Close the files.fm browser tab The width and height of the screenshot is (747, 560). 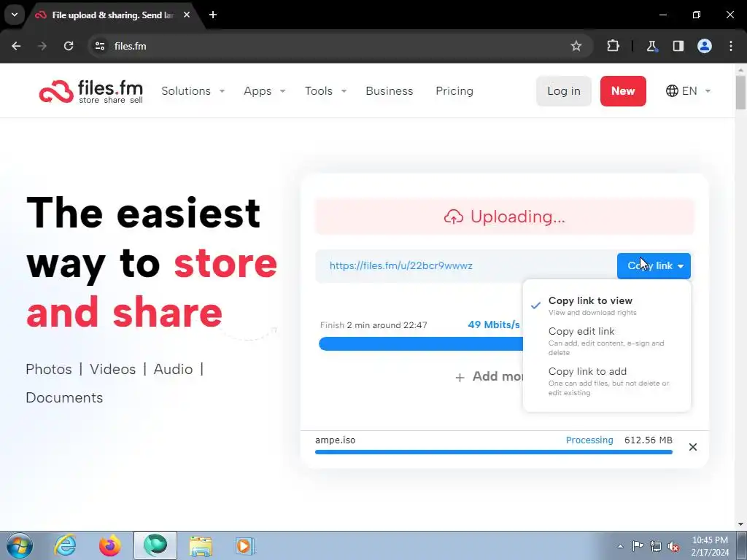click(187, 15)
